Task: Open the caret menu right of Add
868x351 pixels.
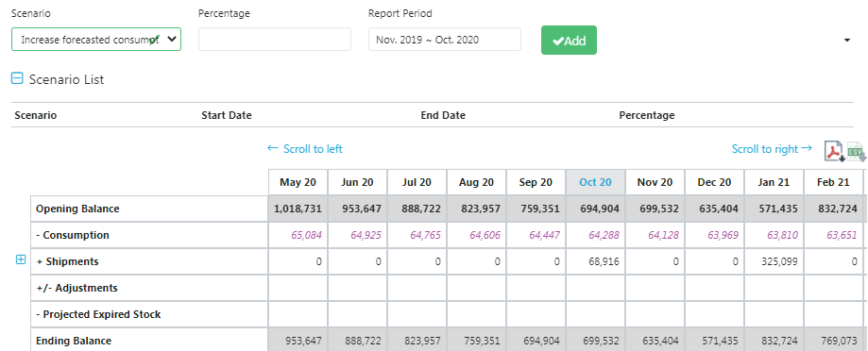Action: (847, 41)
